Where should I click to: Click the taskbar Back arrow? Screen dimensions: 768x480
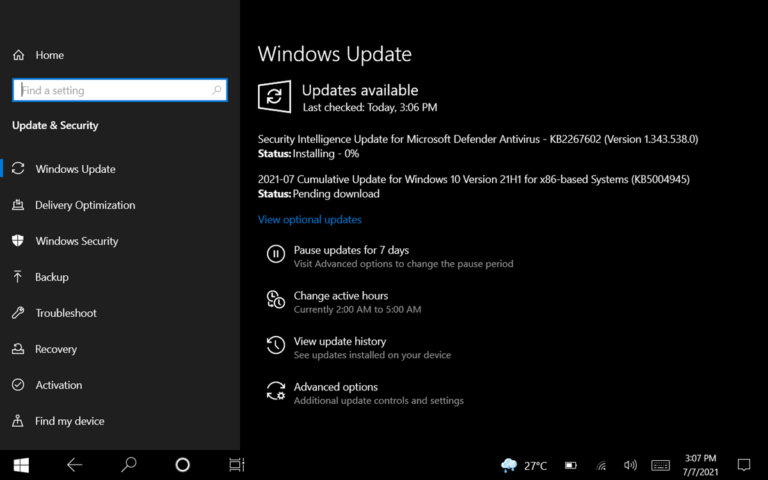(x=74, y=465)
